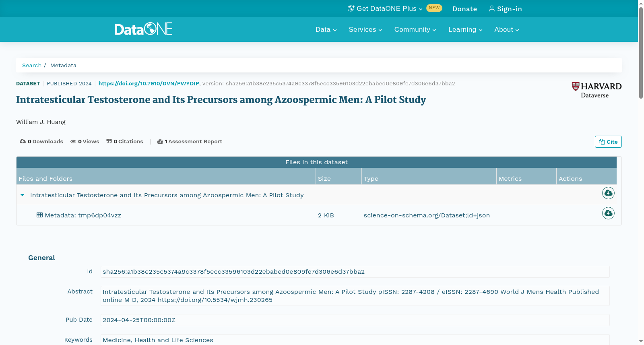Download the tmp6dp04vzz metadata file
This screenshot has width=644, height=345.
click(608, 213)
